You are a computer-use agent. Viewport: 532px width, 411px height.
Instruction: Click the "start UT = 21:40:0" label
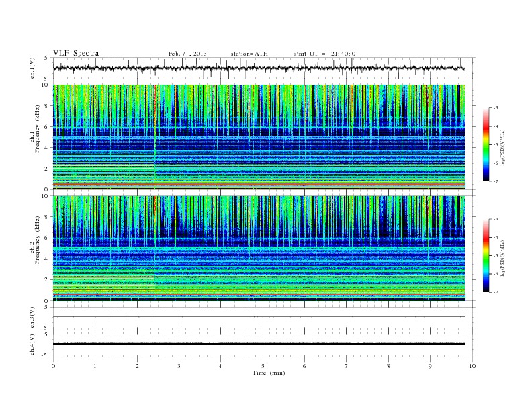[324, 54]
